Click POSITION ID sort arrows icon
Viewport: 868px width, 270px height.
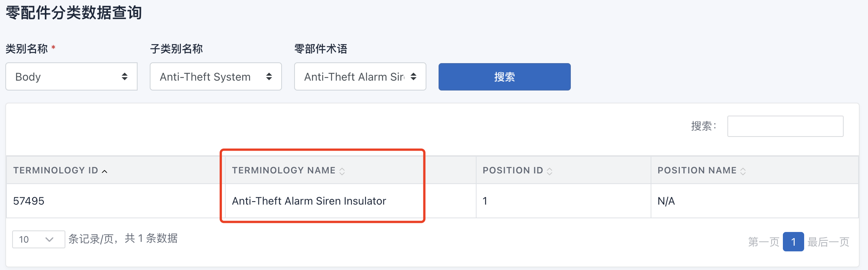point(550,171)
